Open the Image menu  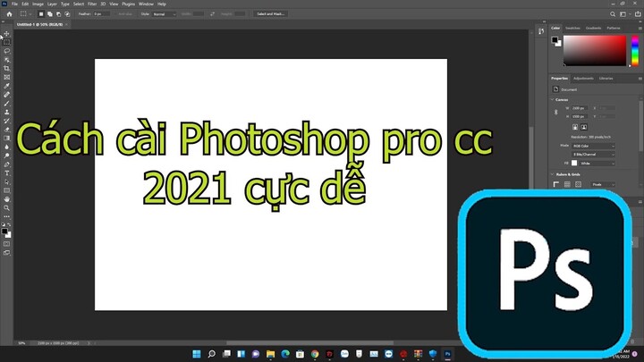point(38,4)
